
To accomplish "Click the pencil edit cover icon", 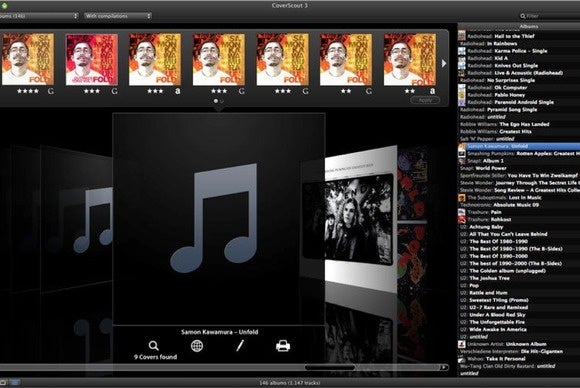I will point(240,346).
